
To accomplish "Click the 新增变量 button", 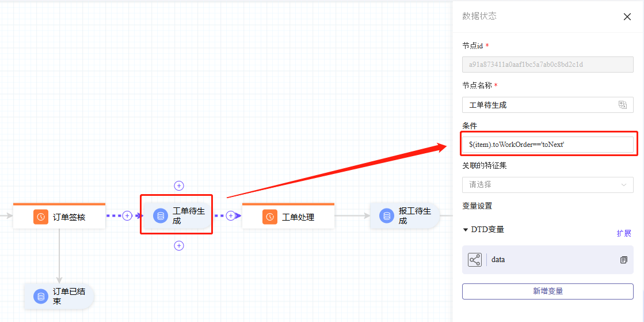I will [548, 291].
